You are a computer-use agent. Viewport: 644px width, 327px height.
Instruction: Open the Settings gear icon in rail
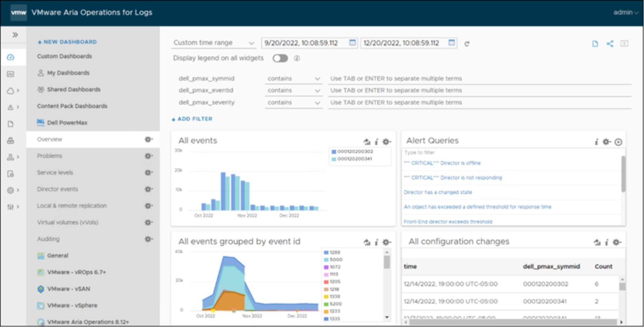[x=11, y=190]
